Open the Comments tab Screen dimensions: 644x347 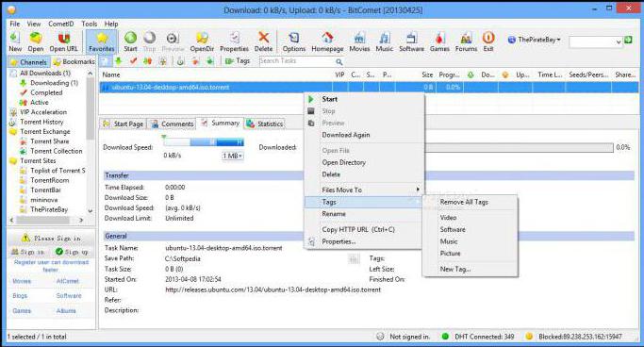173,124
